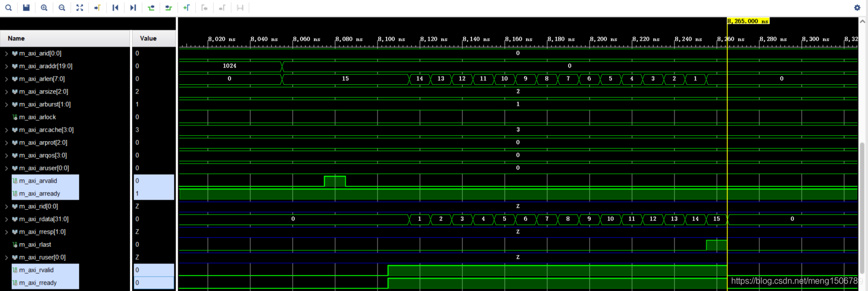Click rdata value 15 in the waveform
The image size is (868, 291).
[716, 219]
